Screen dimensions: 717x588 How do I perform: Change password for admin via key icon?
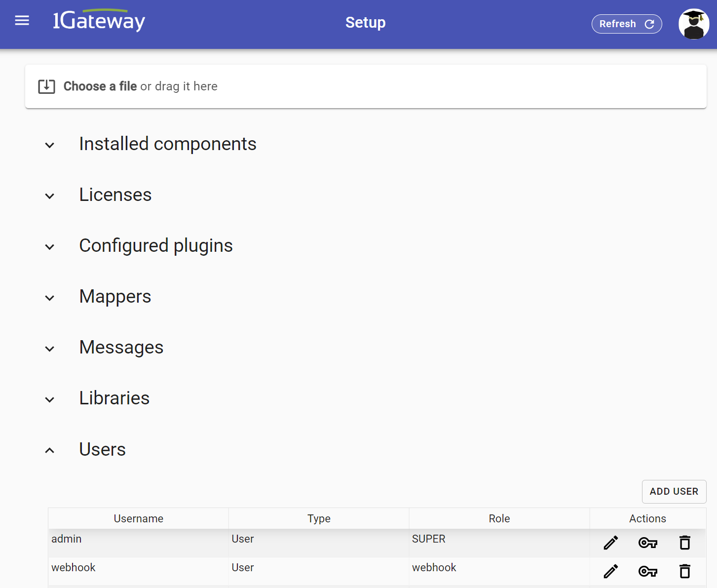[x=647, y=543]
